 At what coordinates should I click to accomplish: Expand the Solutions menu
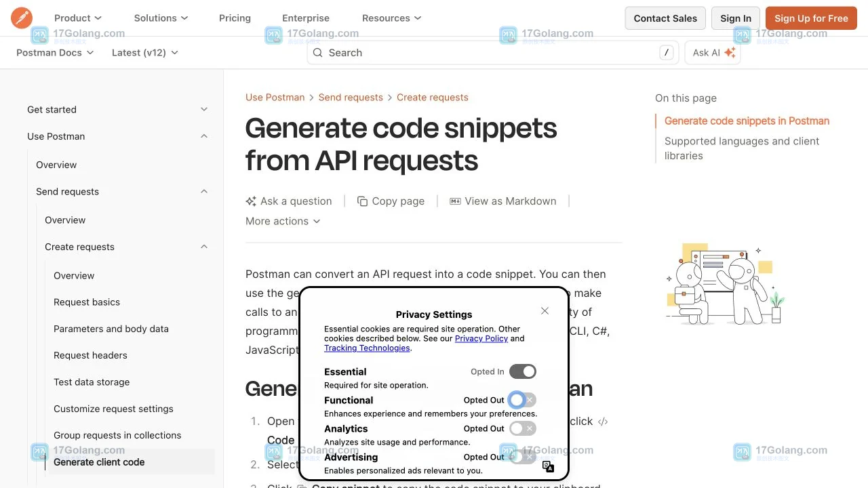[x=161, y=18]
